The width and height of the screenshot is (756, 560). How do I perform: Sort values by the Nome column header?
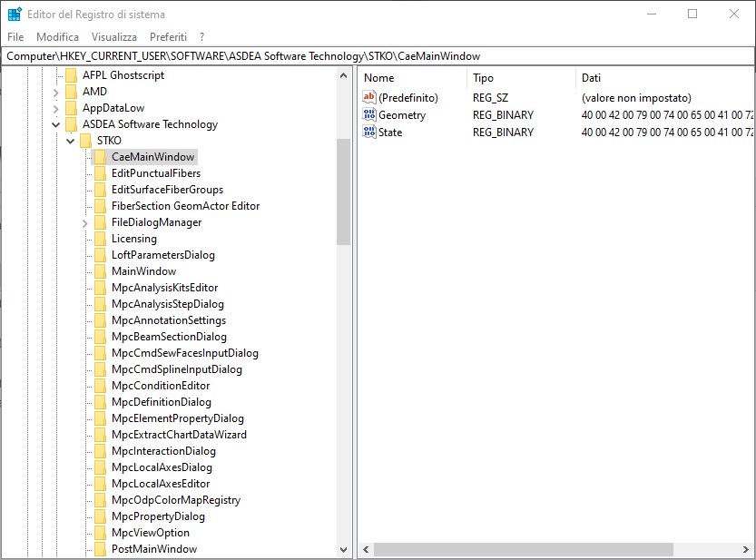(x=412, y=78)
